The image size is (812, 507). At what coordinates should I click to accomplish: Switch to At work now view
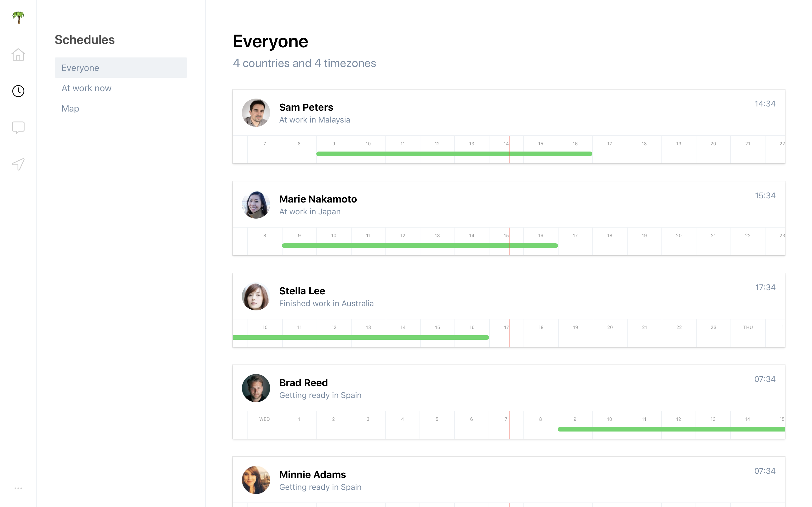pos(87,88)
